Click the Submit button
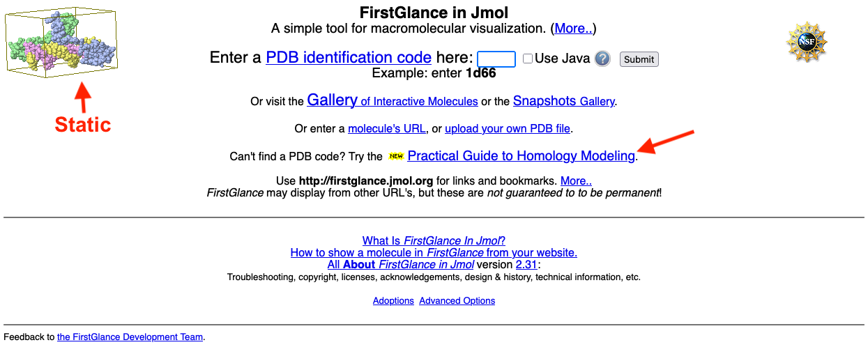The height and width of the screenshot is (354, 868). click(x=639, y=59)
